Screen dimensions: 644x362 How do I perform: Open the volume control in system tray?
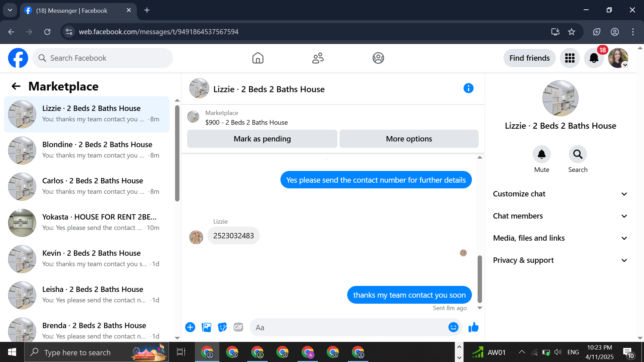tap(557, 352)
